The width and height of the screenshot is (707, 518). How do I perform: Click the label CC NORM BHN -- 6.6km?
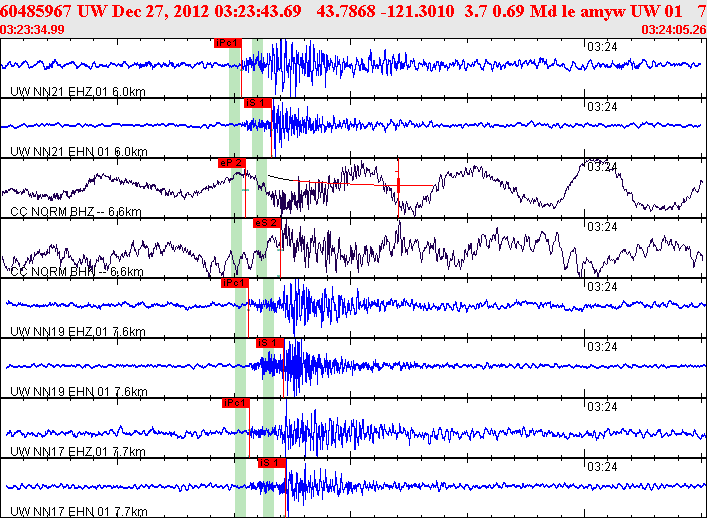77,272
